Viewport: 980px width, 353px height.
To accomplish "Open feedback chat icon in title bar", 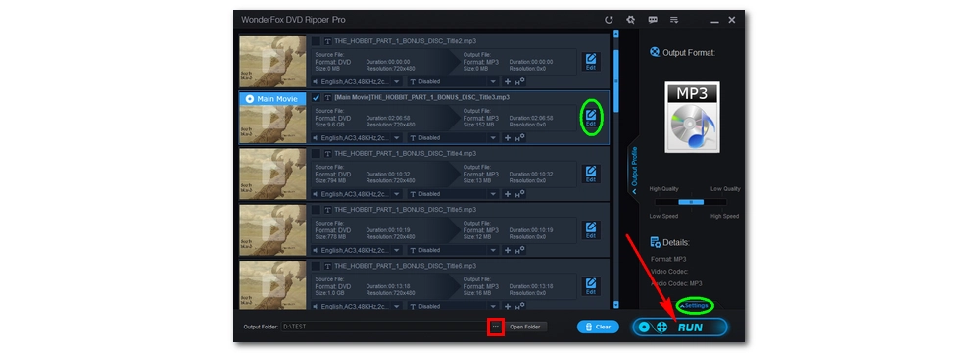I will (x=653, y=20).
